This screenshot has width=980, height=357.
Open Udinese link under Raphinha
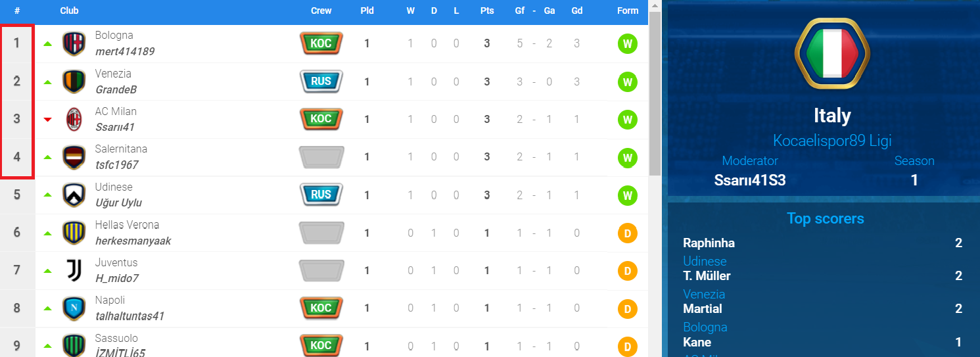coord(705,261)
